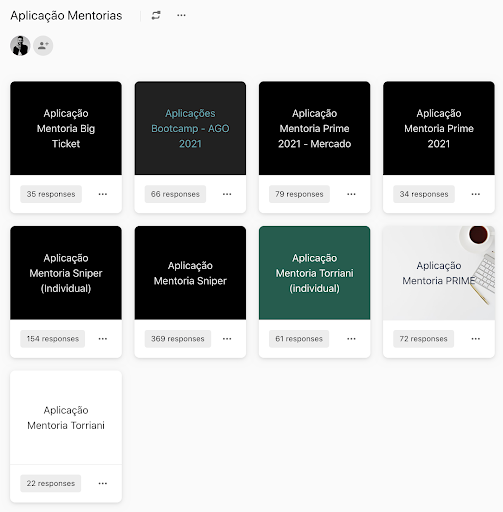Screen dimensions: 503x512
Task: Expand options for Mentoria Sniper (Individual)
Action: [103, 339]
